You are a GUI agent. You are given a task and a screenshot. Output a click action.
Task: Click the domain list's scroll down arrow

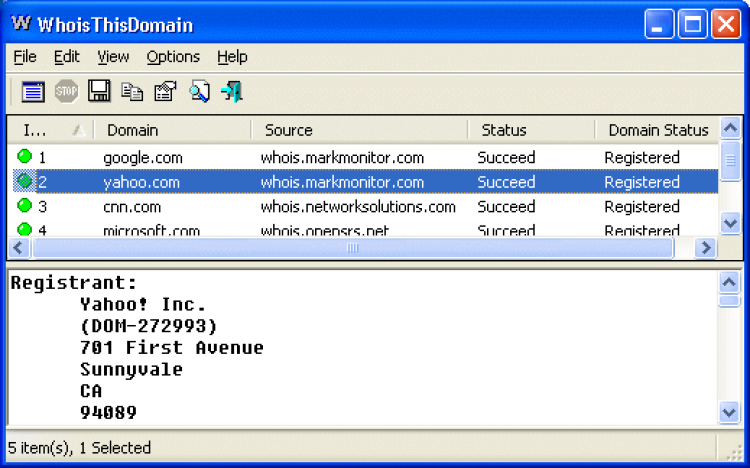coord(730,223)
